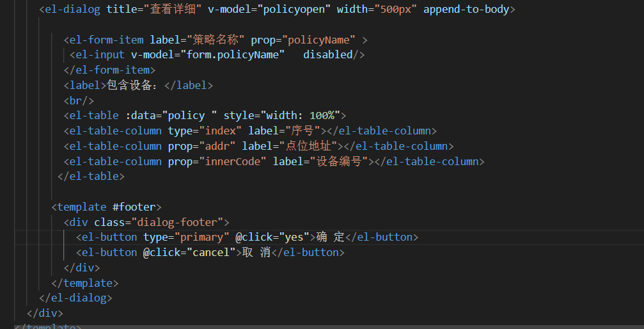
Task: Click the closing el-table tag
Action: [x=91, y=177]
